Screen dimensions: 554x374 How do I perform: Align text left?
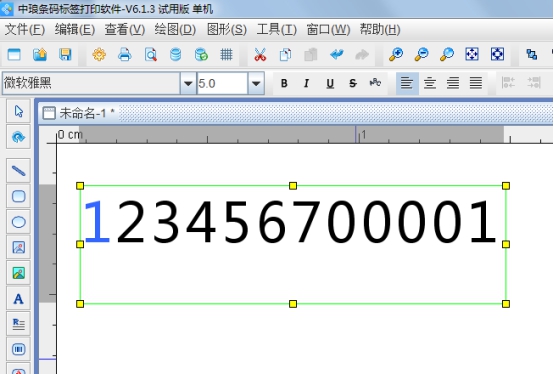(407, 83)
